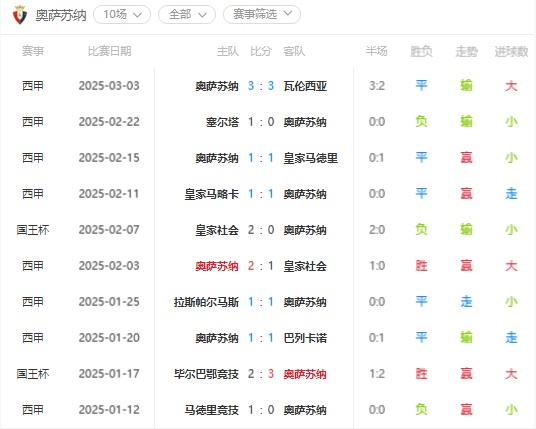The height and width of the screenshot is (429, 536).
Task: Select the 巴列卡诺 away team
Action: point(305,338)
